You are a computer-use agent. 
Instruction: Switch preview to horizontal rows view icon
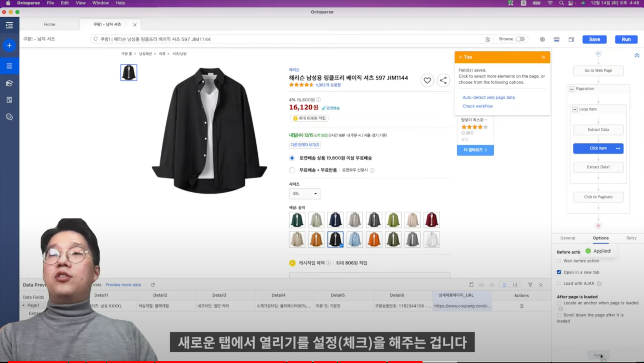pyautogui.click(x=504, y=285)
